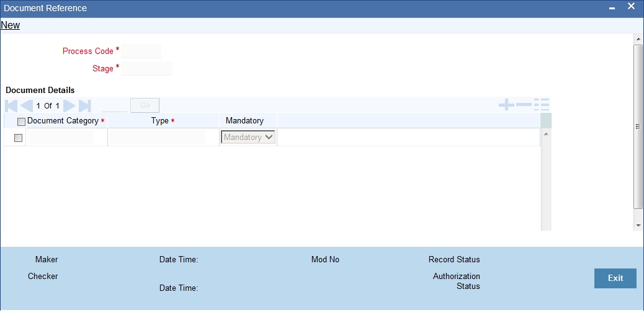Screen dimensions: 644x315
Task: Click the Checker label
Action: coord(43,277)
